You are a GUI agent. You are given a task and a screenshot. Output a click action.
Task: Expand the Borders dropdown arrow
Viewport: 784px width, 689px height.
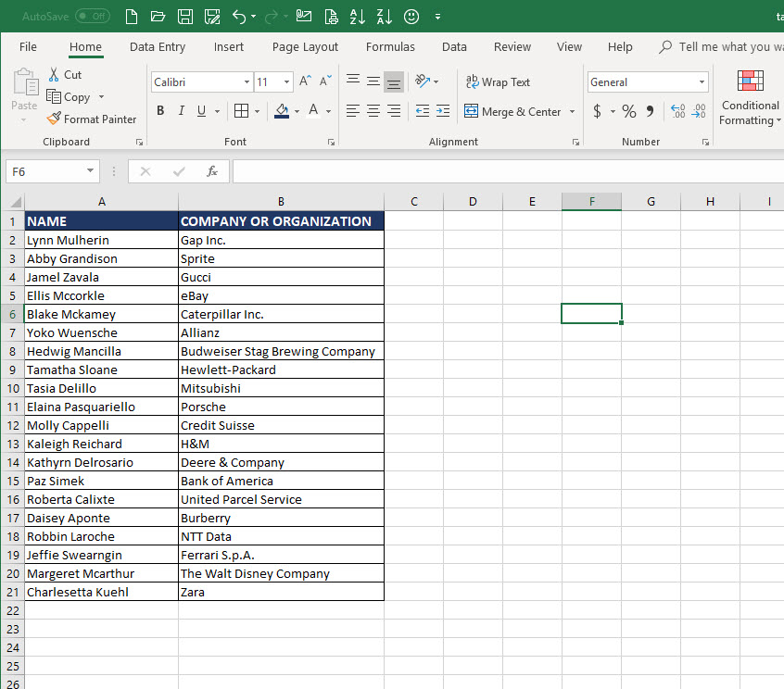(257, 111)
